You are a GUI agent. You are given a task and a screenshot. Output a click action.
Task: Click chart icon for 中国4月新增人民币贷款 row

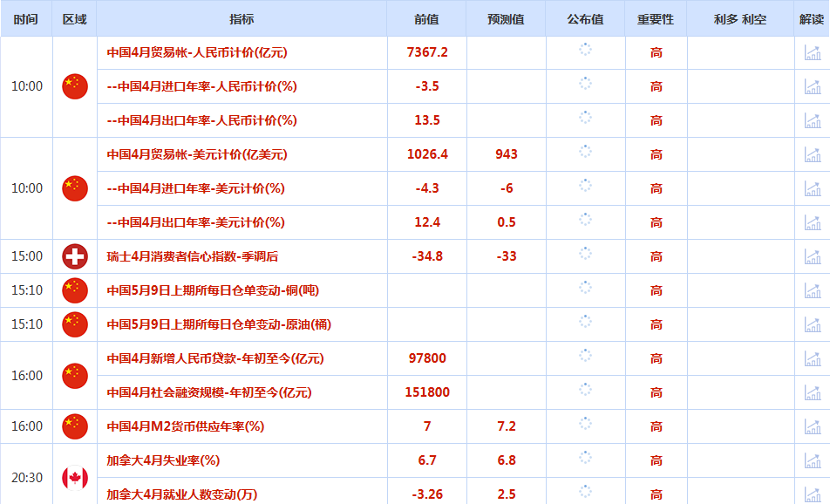pos(812,358)
